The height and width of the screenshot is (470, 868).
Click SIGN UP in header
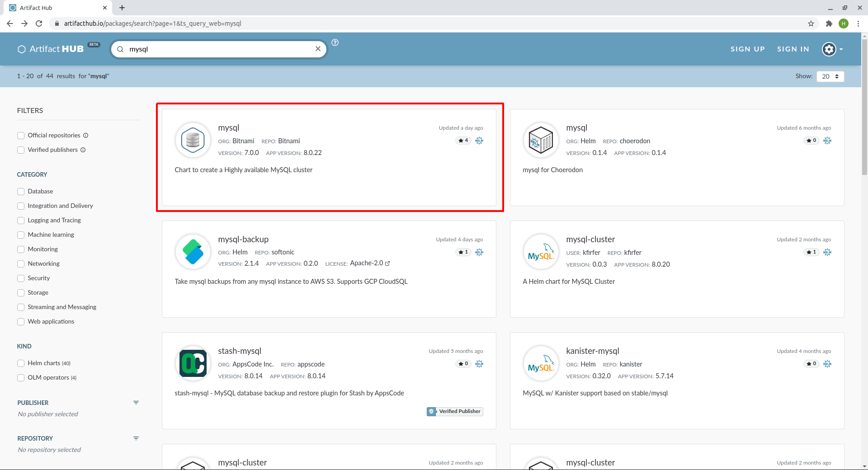coord(748,49)
